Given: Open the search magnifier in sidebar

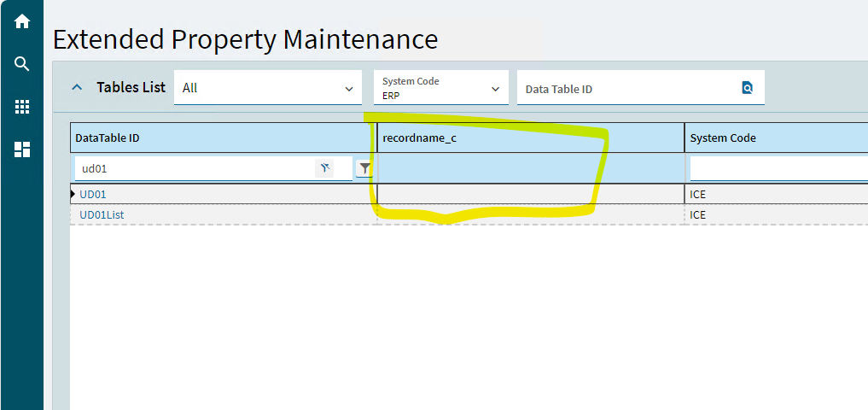Looking at the screenshot, I should (21, 64).
